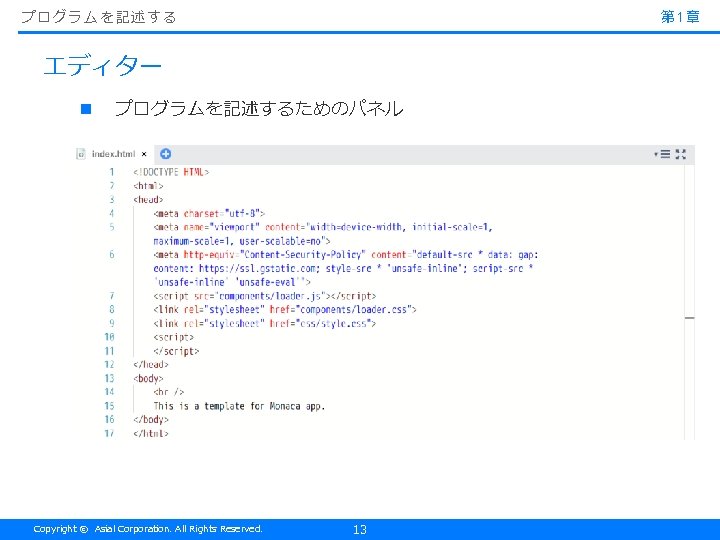The image size is (720, 540).
Task: Add a new tab with plus icon
Action: point(165,154)
